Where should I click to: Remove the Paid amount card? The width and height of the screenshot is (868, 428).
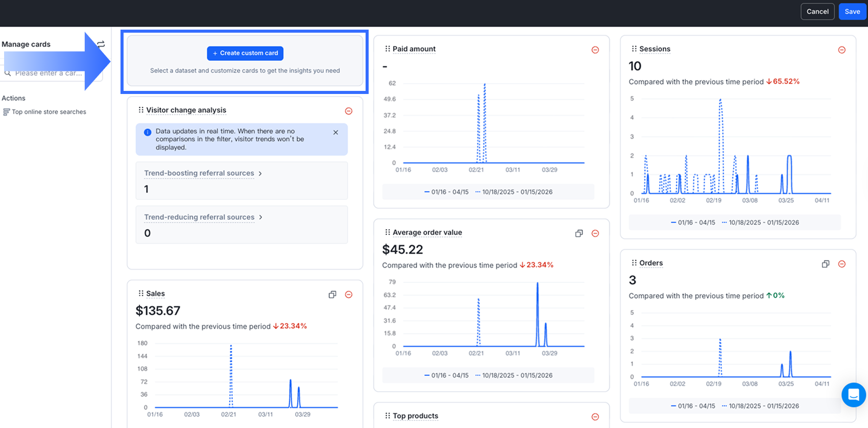(595, 50)
